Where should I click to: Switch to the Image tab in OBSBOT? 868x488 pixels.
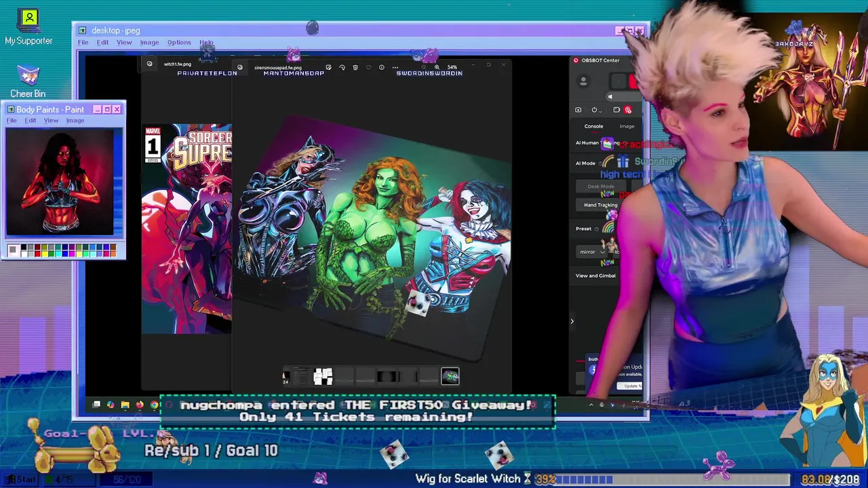[627, 126]
